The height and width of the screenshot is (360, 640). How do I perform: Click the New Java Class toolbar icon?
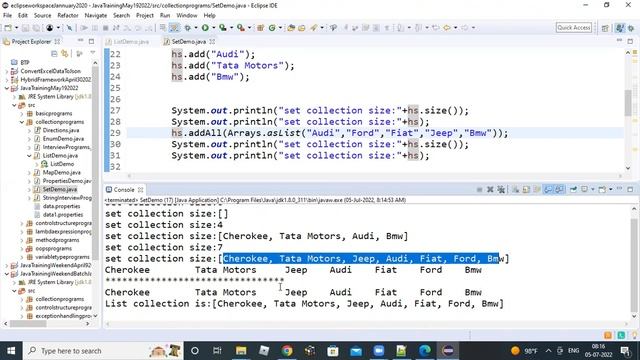(272, 28)
